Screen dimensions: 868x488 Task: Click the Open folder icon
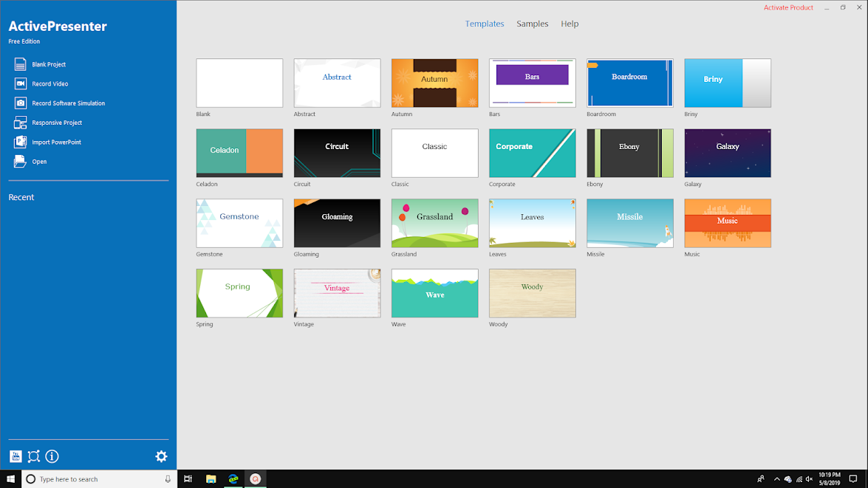(x=20, y=161)
